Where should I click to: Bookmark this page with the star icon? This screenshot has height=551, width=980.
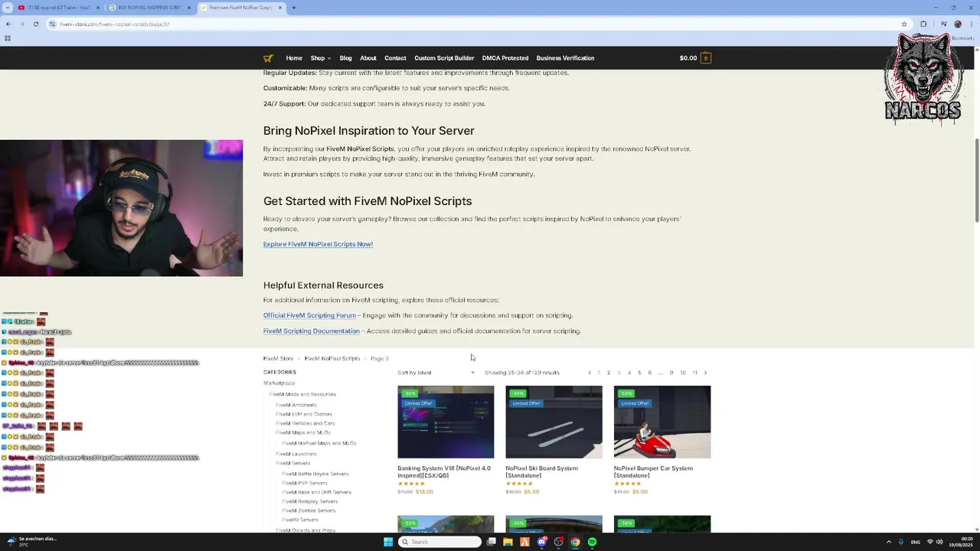pos(904,24)
